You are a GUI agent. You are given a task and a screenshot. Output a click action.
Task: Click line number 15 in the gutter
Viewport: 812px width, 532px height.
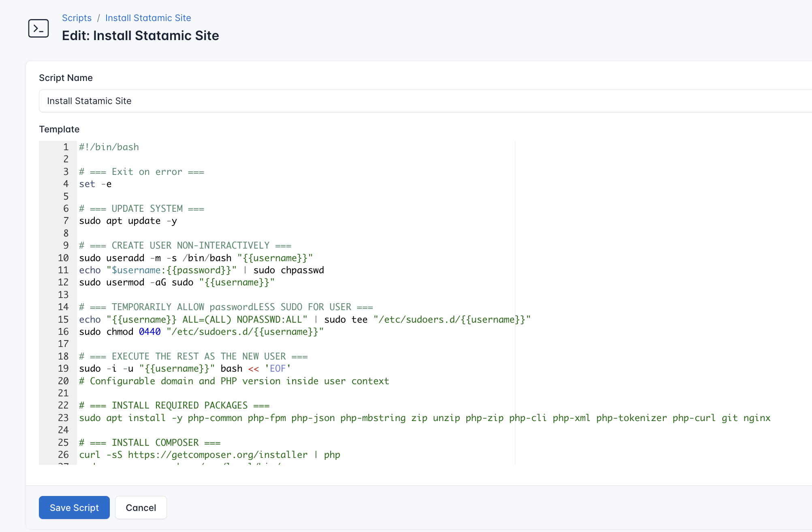click(x=63, y=319)
